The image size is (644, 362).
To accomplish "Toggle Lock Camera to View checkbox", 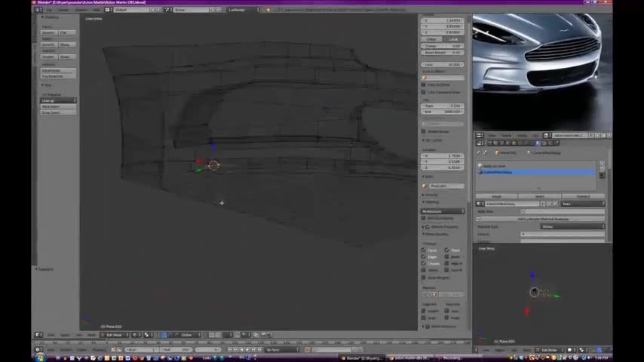I will click(424, 92).
